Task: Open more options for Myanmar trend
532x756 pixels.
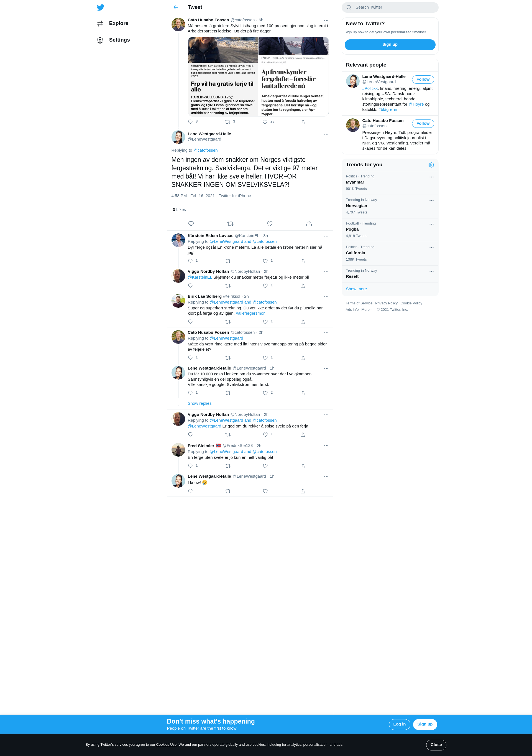Action: [431, 177]
